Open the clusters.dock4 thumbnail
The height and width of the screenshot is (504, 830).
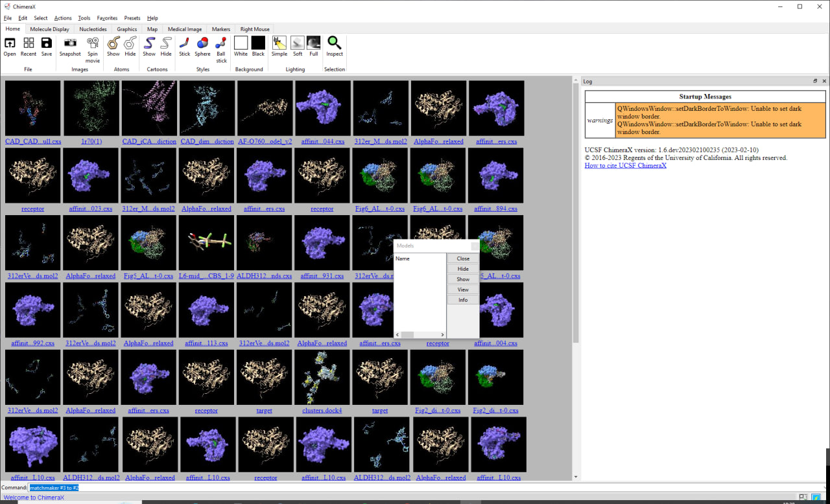click(x=322, y=378)
